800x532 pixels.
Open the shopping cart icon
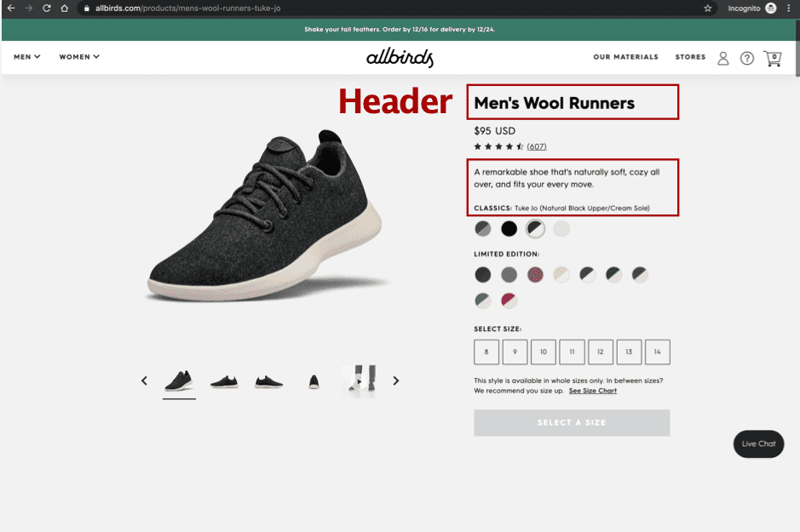[772, 58]
